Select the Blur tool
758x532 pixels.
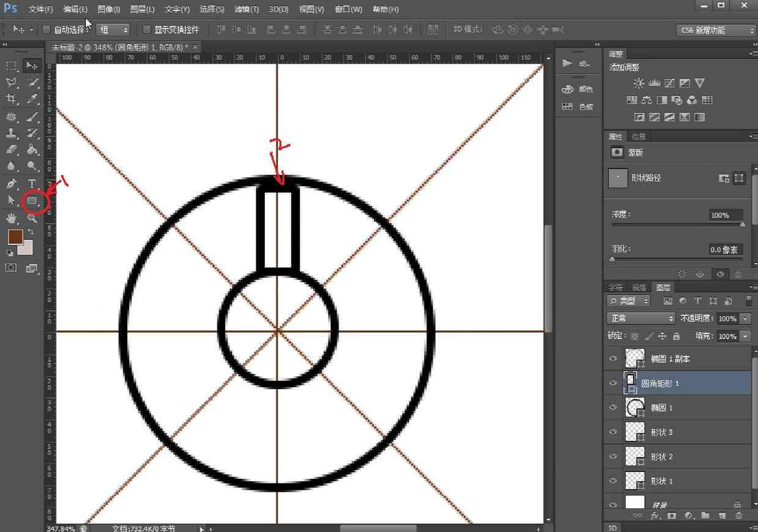click(x=12, y=166)
